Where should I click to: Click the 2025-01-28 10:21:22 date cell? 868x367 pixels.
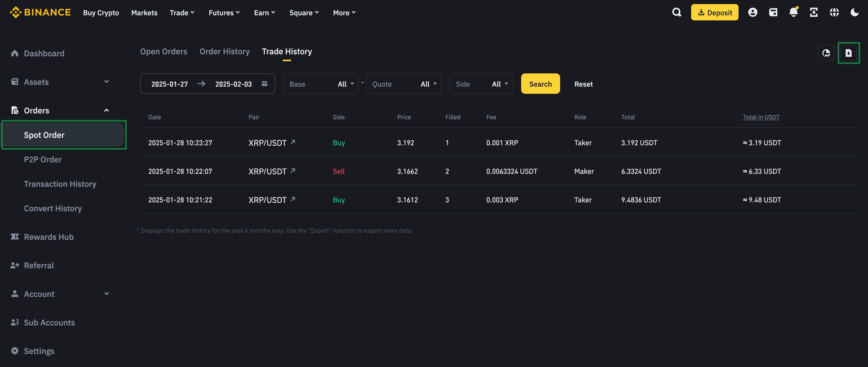(180, 200)
